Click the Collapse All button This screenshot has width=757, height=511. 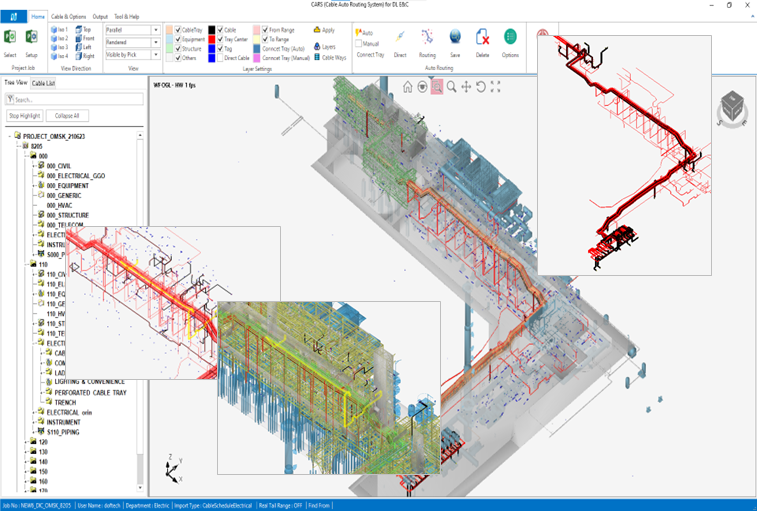66,116
